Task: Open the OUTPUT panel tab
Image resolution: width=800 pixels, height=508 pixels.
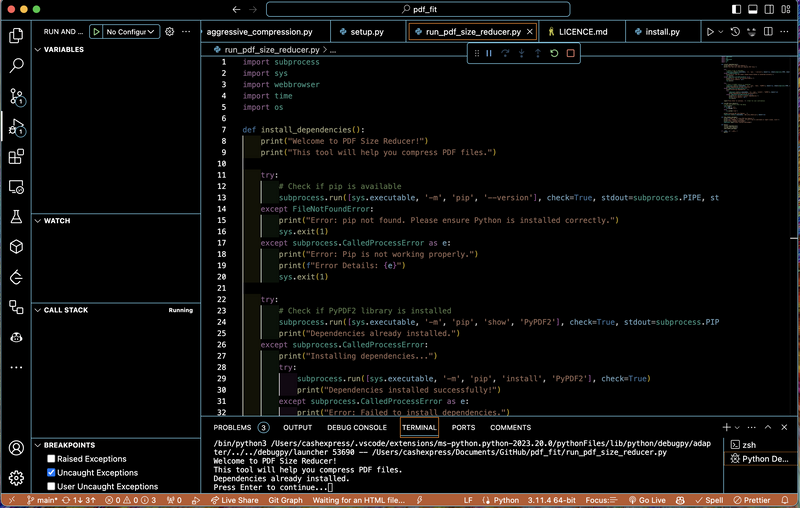Action: tap(297, 427)
